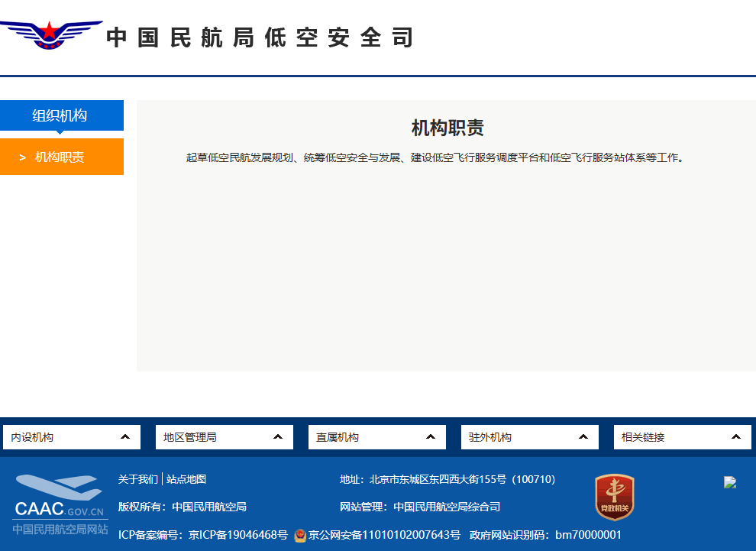The width and height of the screenshot is (756, 551).
Task: Open the 关于我们 link
Action: (x=138, y=479)
